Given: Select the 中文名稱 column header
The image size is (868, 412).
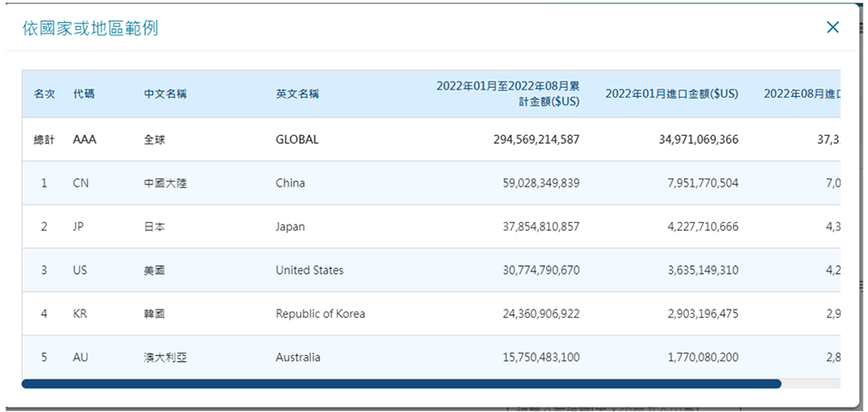Looking at the screenshot, I should click(165, 94).
